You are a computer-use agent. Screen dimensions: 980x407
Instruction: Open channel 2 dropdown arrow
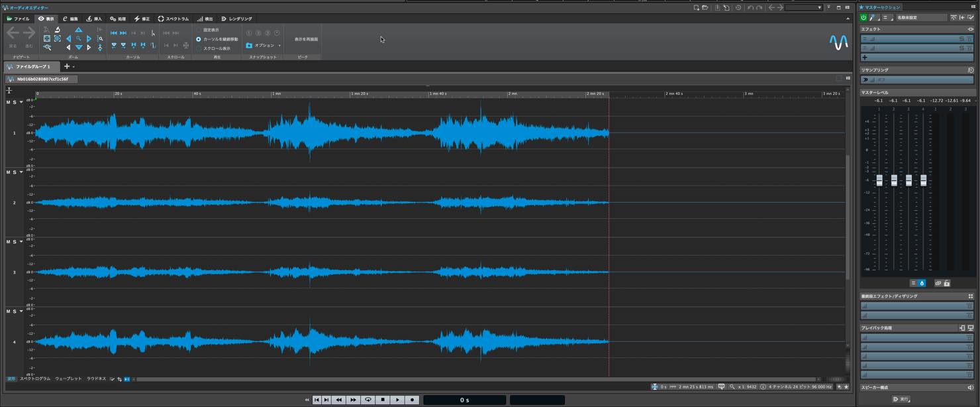21,172
